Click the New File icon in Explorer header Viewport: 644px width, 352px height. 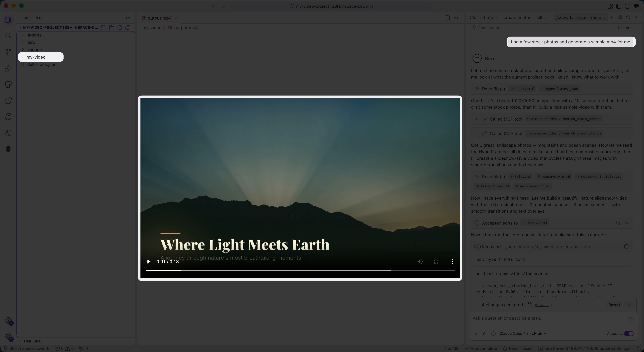[x=103, y=27]
